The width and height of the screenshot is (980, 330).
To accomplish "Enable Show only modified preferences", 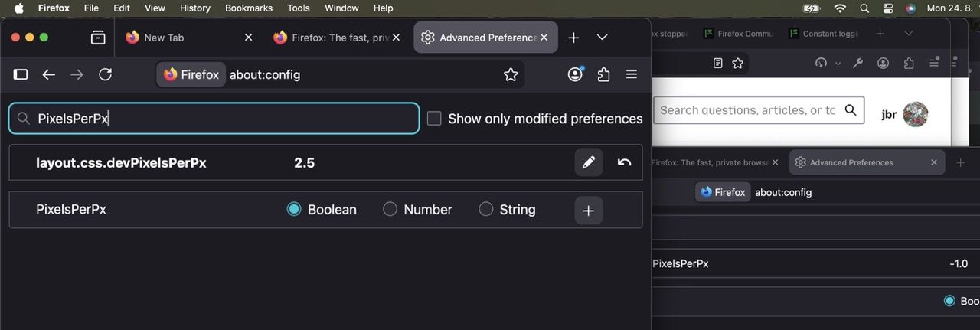I will tap(434, 119).
